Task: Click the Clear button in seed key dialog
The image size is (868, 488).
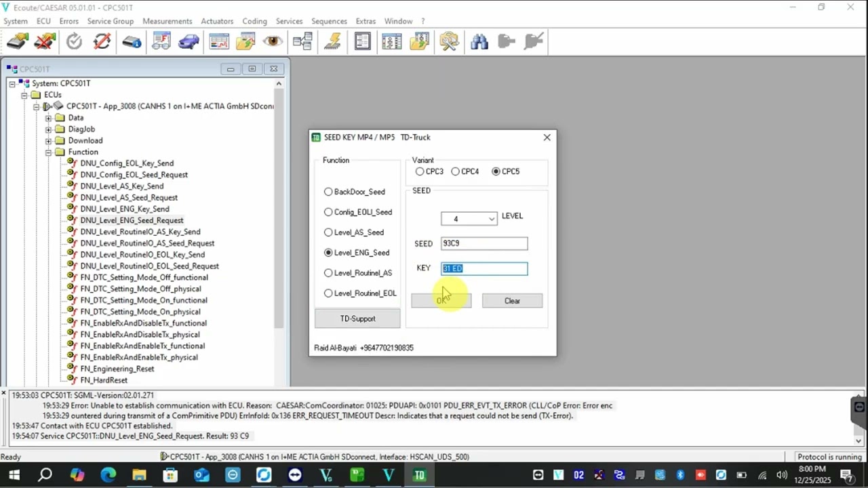Action: [512, 301]
